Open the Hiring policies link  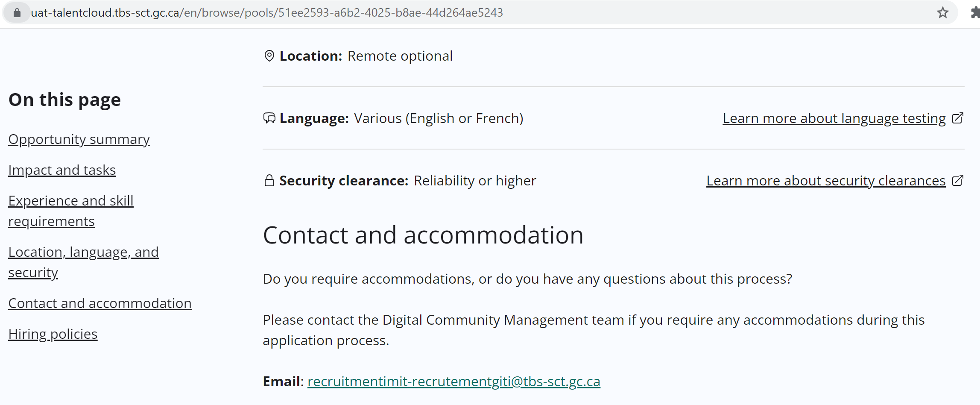[53, 334]
